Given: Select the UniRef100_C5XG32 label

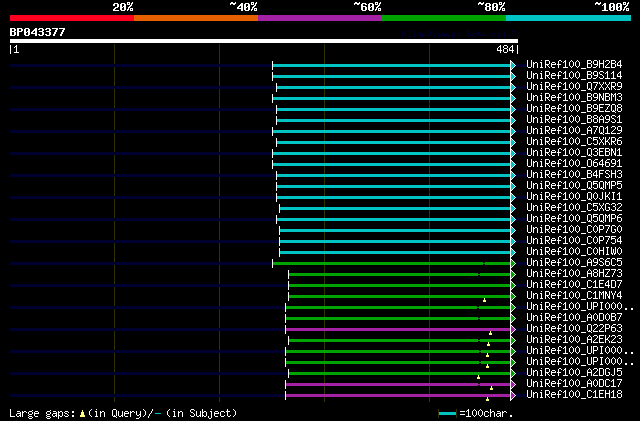Looking at the screenshot, I should pyautogui.click(x=574, y=208).
